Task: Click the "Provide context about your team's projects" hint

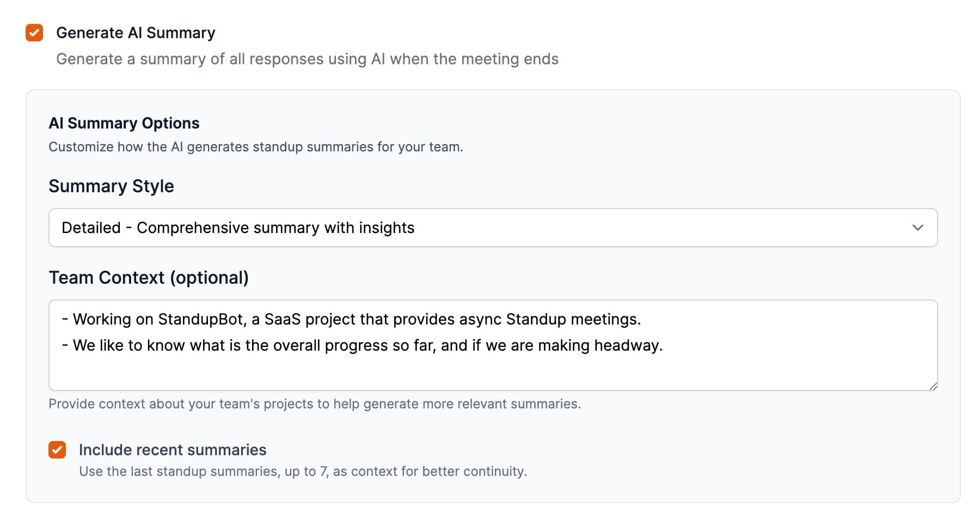Action: (x=314, y=404)
